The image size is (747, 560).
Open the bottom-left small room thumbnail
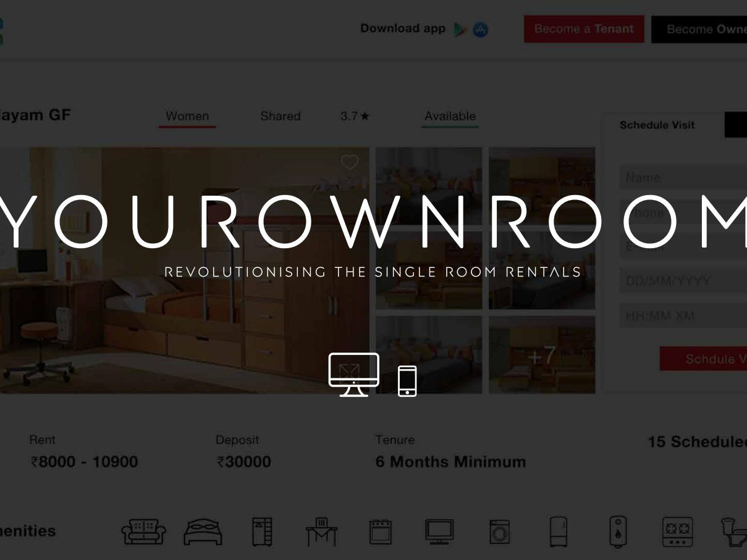pyautogui.click(x=429, y=355)
